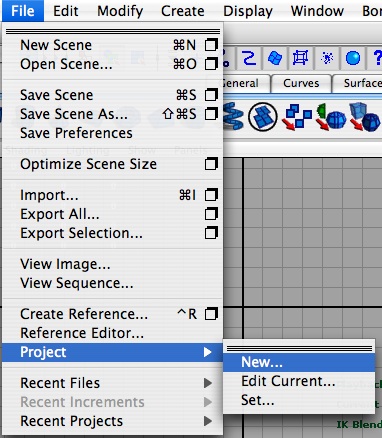Choose New Scene from File menu
The image size is (382, 438).
coord(113,45)
